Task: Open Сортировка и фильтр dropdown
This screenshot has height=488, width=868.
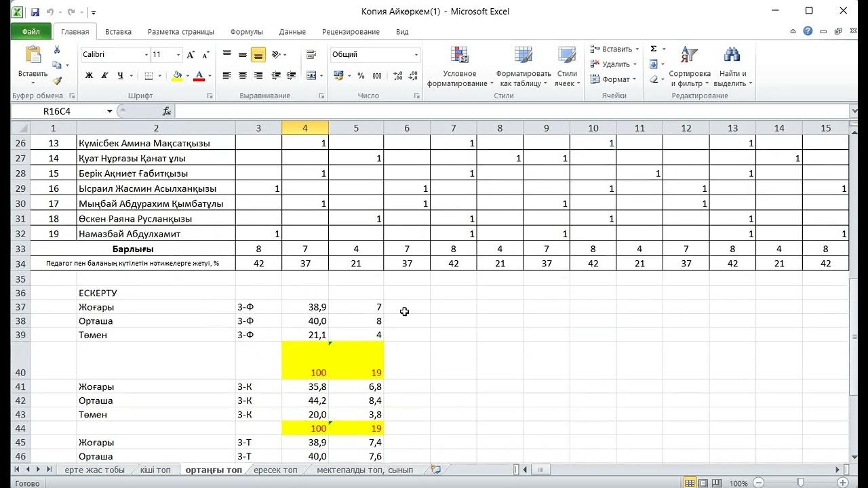Action: (690, 66)
